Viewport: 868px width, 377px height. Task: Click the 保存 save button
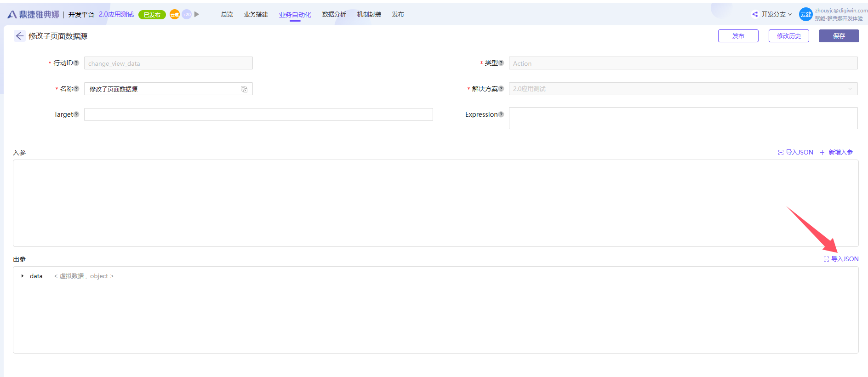pyautogui.click(x=839, y=36)
